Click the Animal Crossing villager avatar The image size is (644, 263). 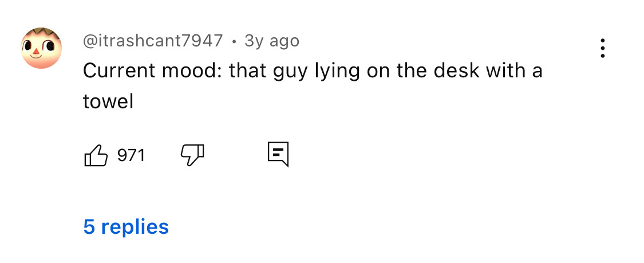(x=41, y=48)
